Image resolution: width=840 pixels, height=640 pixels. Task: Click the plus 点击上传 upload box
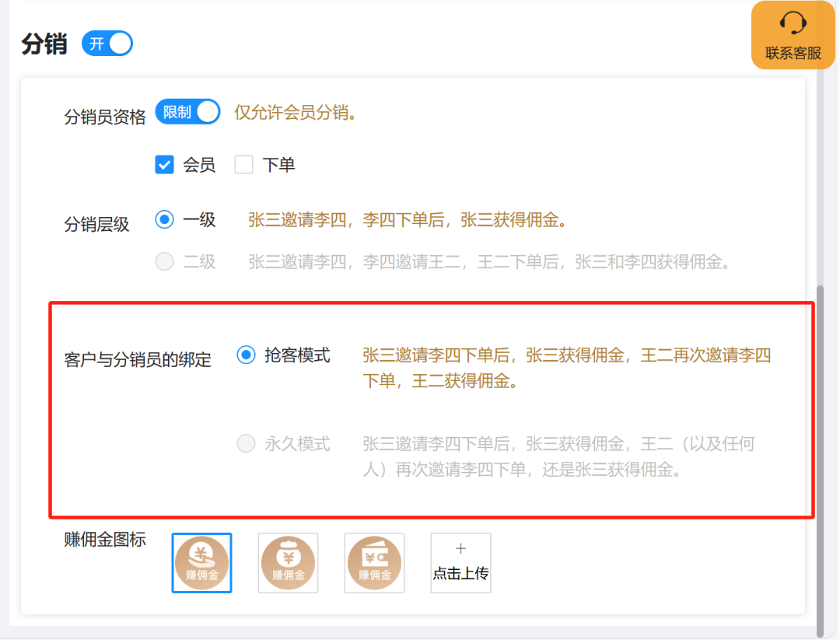[460, 563]
